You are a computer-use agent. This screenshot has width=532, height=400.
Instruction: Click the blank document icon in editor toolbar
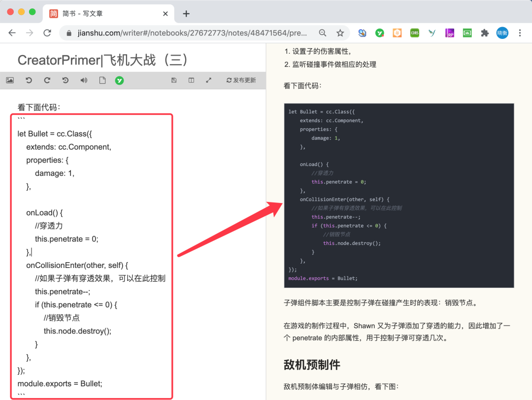coord(102,80)
